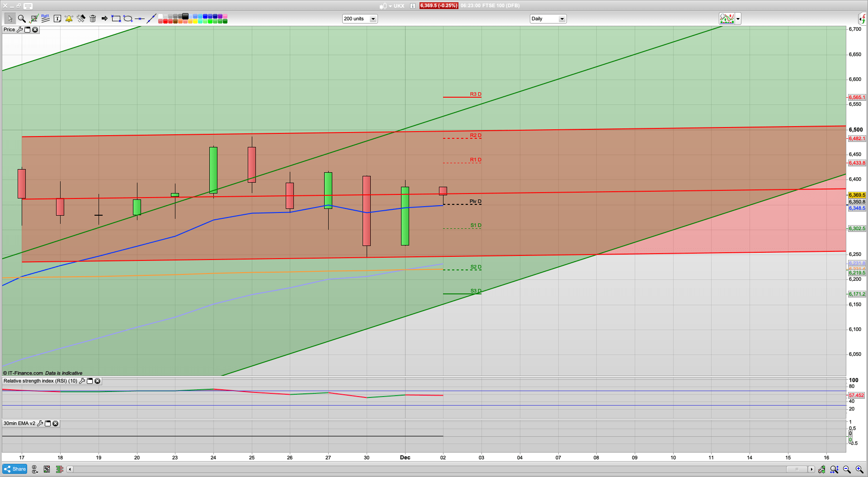Screen dimensions: 868x477
Task: Click the Share button
Action: point(15,469)
